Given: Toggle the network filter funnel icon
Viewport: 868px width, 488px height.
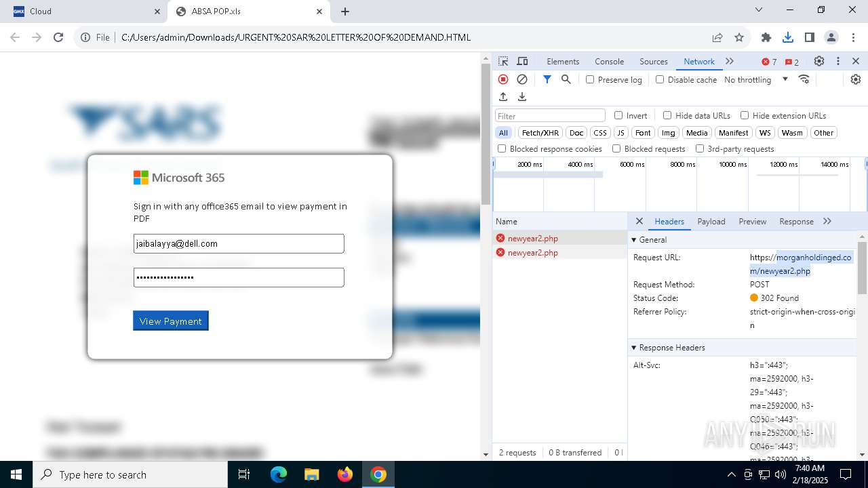Looking at the screenshot, I should [547, 79].
